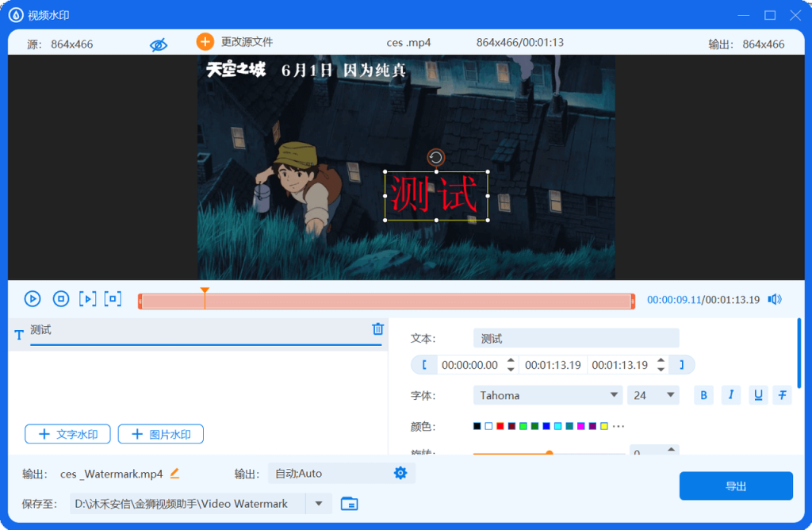Click the 导出 export button
812x530 pixels.
pyautogui.click(x=736, y=486)
